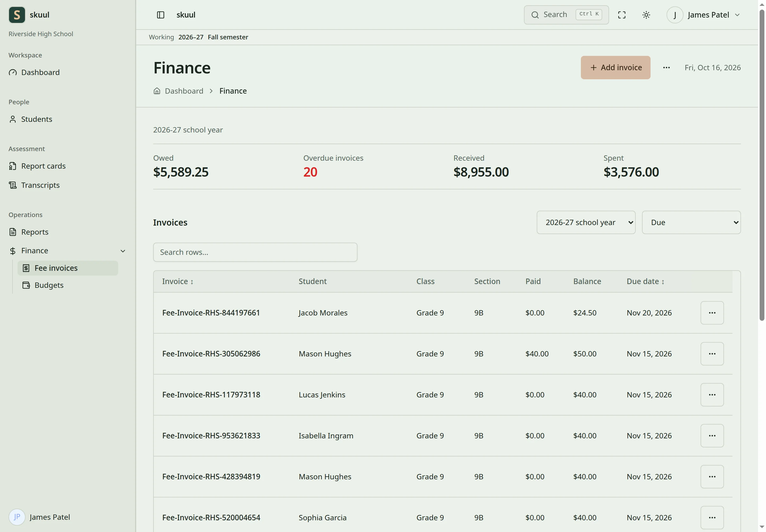This screenshot has width=766, height=532.
Task: Click the overdue invoices count 20
Action: tap(310, 172)
